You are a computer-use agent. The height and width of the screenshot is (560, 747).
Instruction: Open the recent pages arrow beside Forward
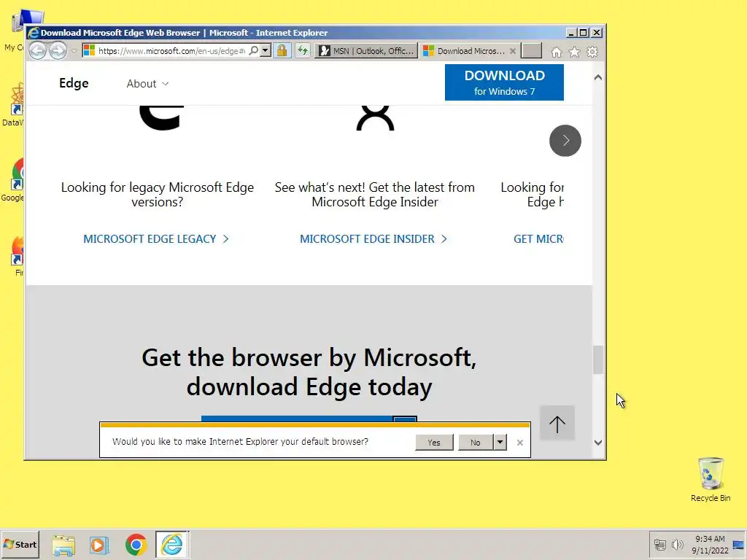74,50
